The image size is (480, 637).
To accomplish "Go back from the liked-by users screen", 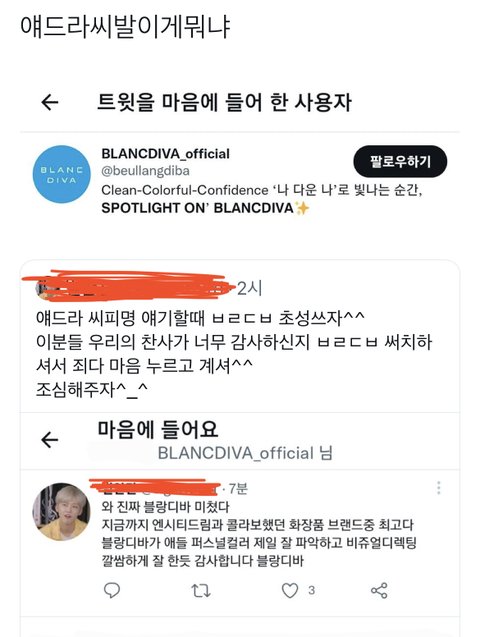I will tap(50, 102).
